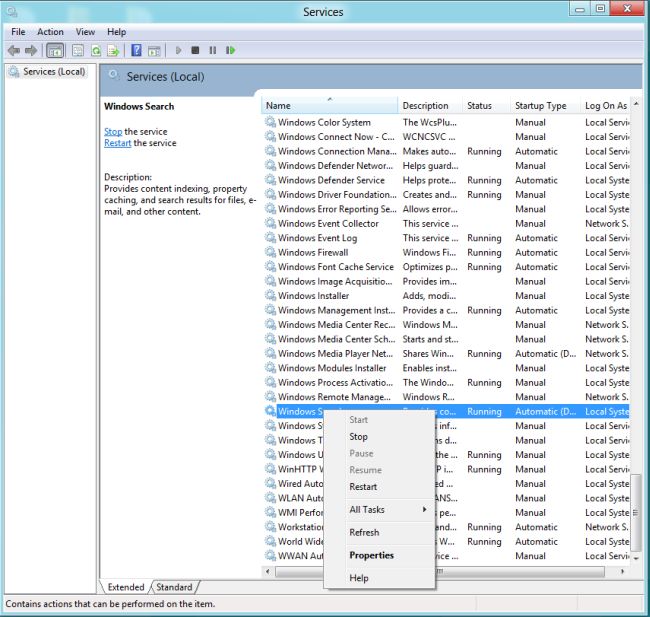Screen dimensions: 650x617
Task: Select Windows Media Center Sch... row
Action: [x=447, y=339]
